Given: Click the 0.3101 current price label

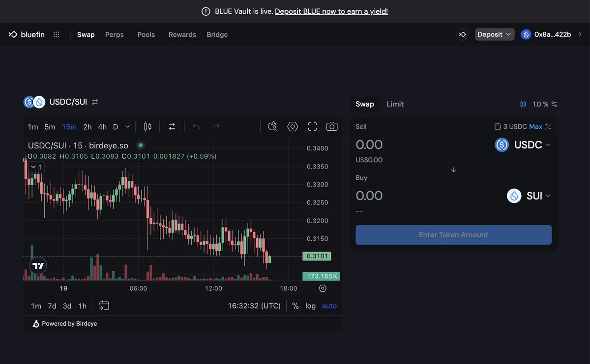Looking at the screenshot, I should 317,256.
